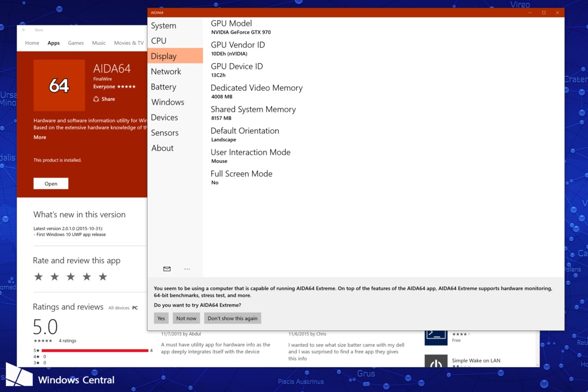Open the AIDA64 more options ellipsis icon
Image resolution: width=588 pixels, height=392 pixels.
(187, 268)
